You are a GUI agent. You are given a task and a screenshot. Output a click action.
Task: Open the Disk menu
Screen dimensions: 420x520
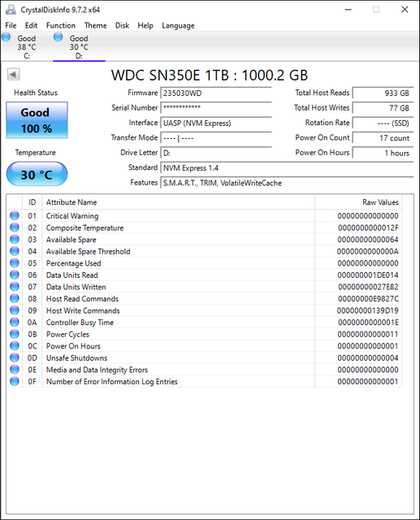(x=122, y=25)
